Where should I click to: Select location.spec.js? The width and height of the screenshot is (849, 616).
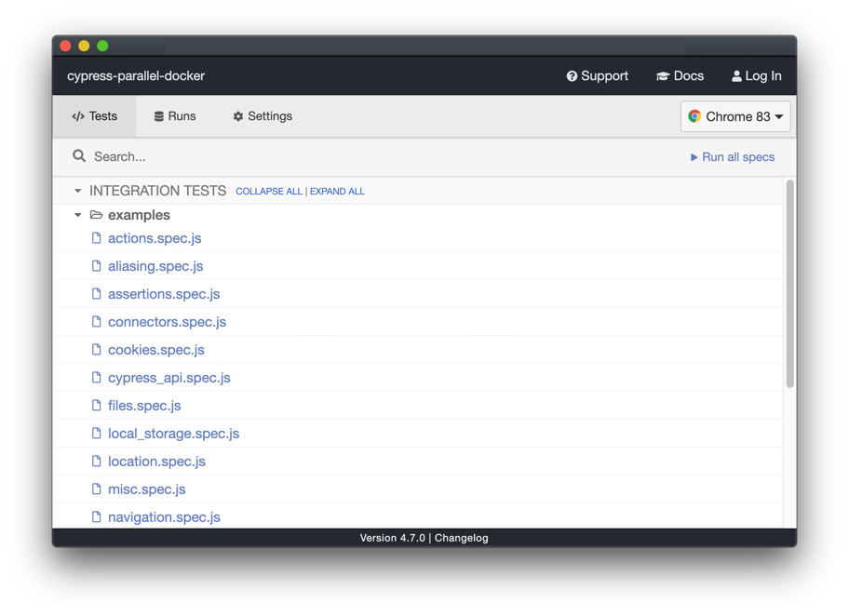point(157,462)
